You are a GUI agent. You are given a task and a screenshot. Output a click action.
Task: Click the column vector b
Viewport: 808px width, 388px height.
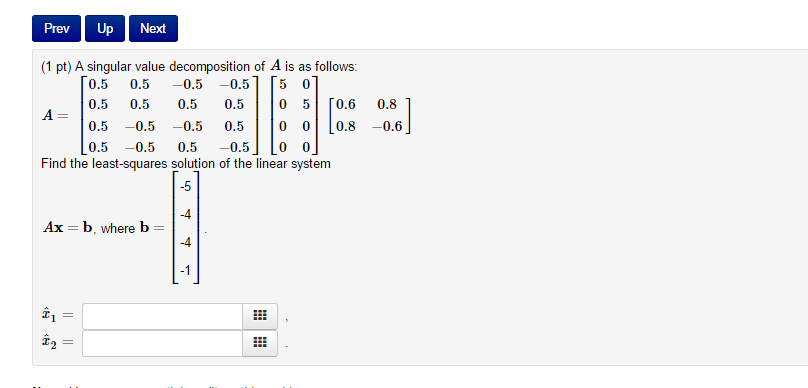[x=186, y=227]
